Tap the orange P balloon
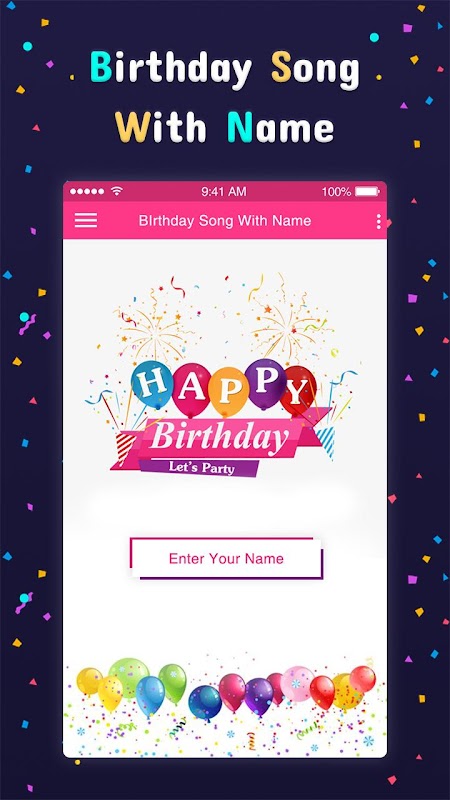450x800 pixels. click(228, 390)
